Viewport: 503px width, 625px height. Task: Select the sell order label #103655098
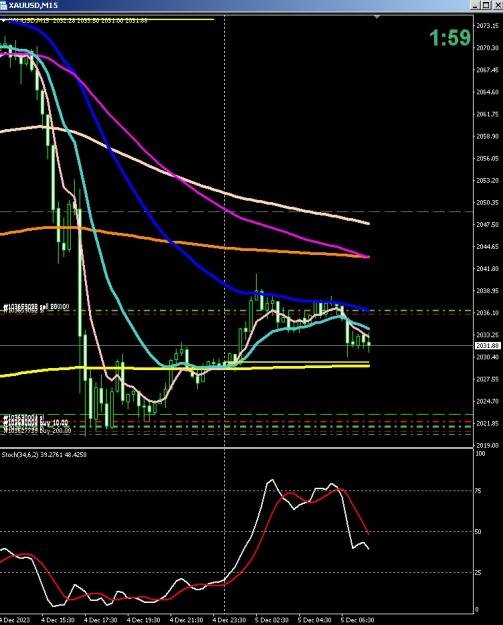pos(36,307)
